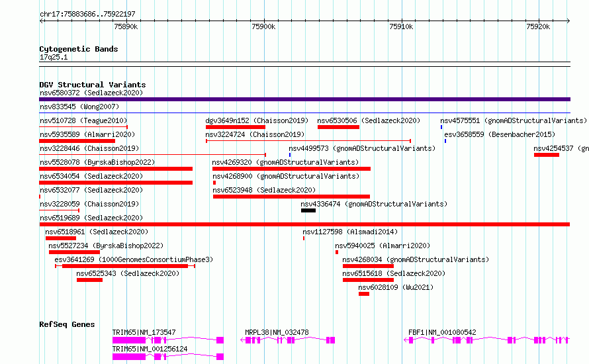589x364 pixels.
Task: Click the long red nsv6519689 variant bar
Action: tap(304, 224)
